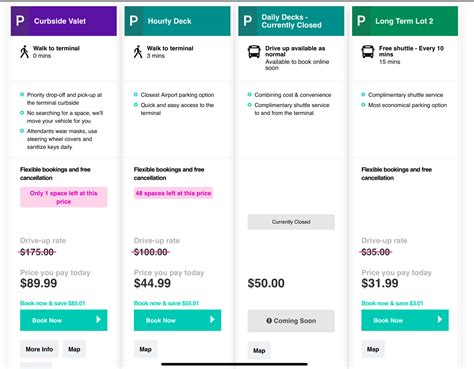Click the bus icon under Daily Decks

pyautogui.click(x=254, y=52)
